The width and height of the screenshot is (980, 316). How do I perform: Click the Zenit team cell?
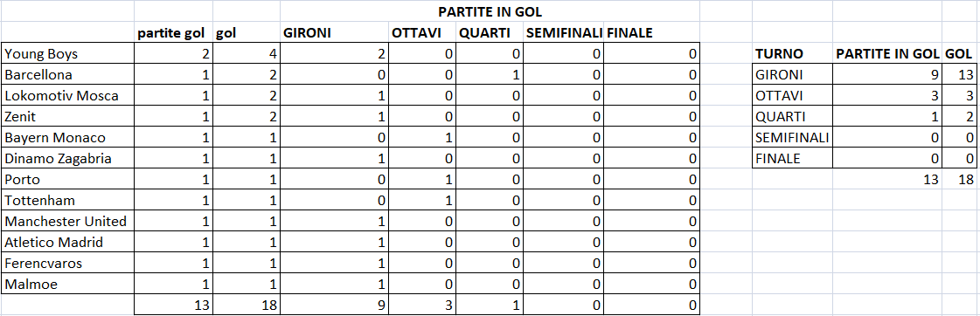[x=67, y=117]
